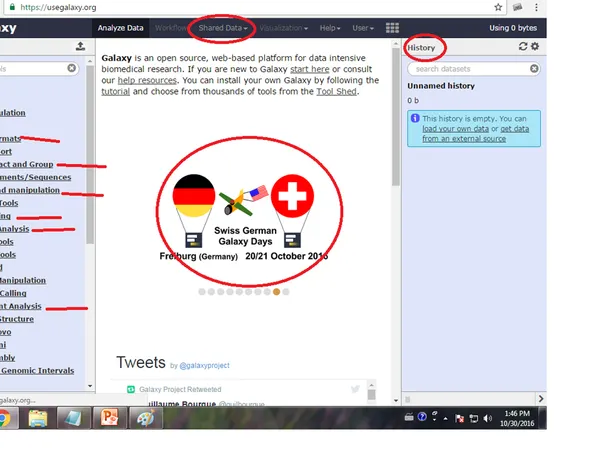Expand the 'ct and Group' tool section
This screenshot has width=600, height=450.
click(26, 164)
